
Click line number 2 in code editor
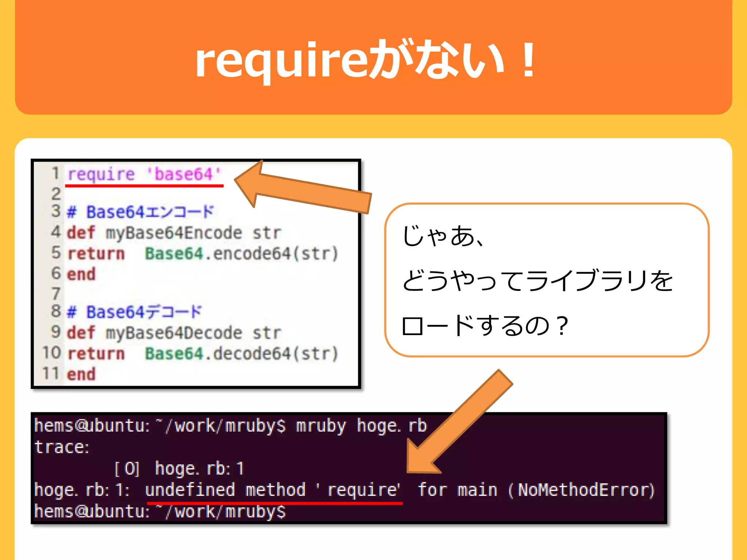pyautogui.click(x=56, y=194)
